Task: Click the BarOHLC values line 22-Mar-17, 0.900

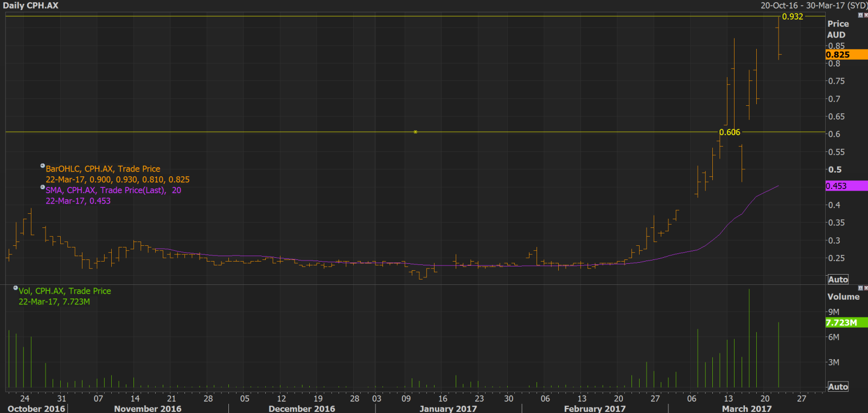Action: tap(118, 180)
